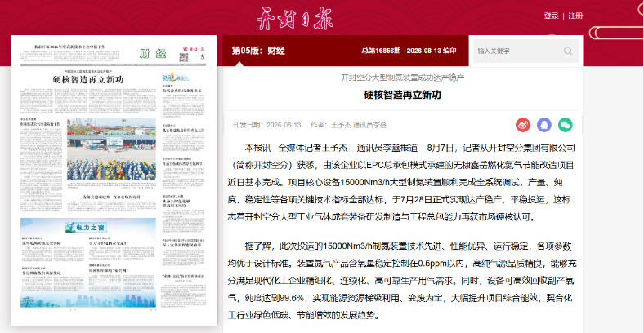644x333 pixels.
Task: Open the 注册 register link
Action: point(575,16)
